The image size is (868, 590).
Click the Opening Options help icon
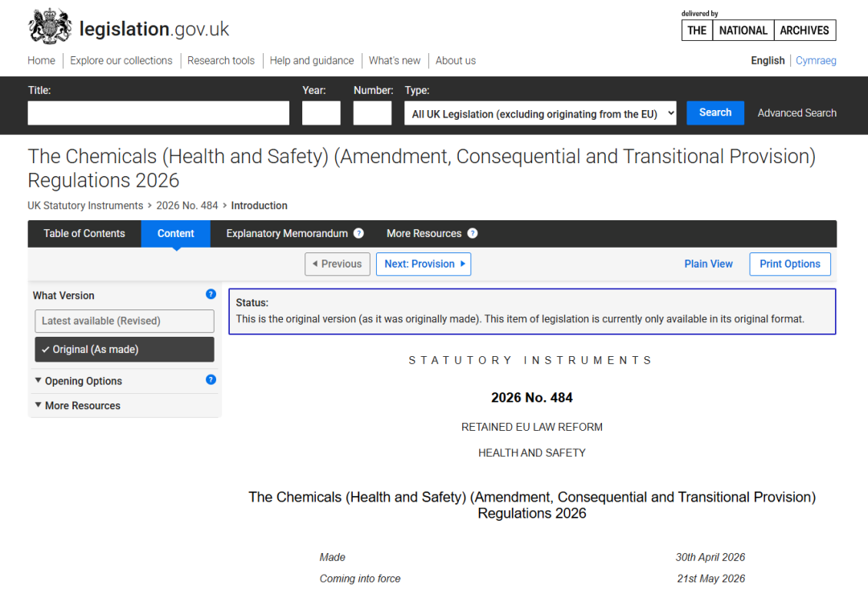click(211, 379)
